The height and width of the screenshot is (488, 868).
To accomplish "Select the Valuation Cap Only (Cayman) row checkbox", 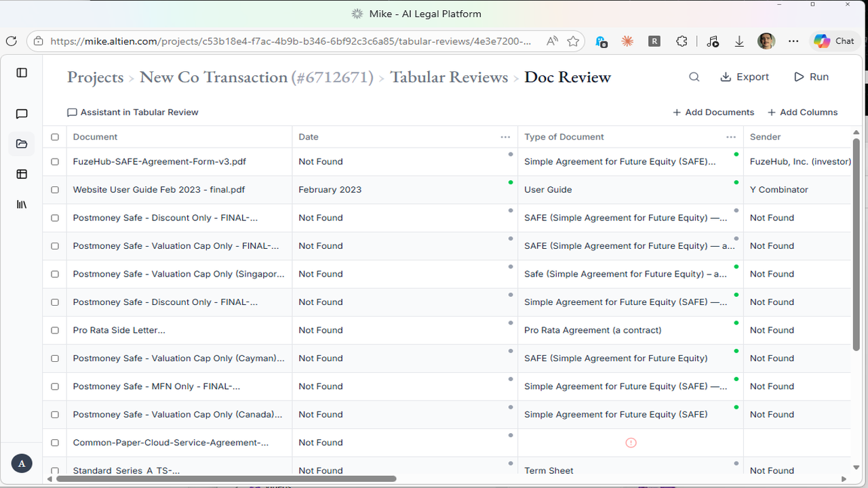I will tap(55, 359).
